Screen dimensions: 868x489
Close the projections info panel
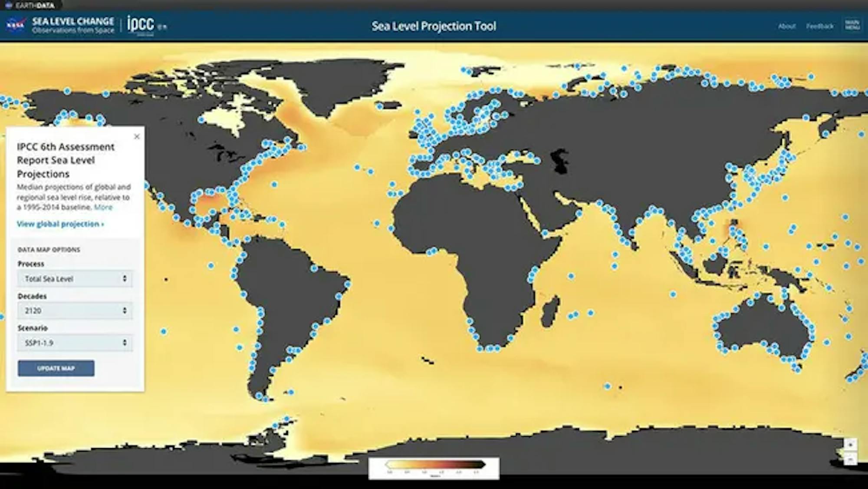click(x=137, y=136)
